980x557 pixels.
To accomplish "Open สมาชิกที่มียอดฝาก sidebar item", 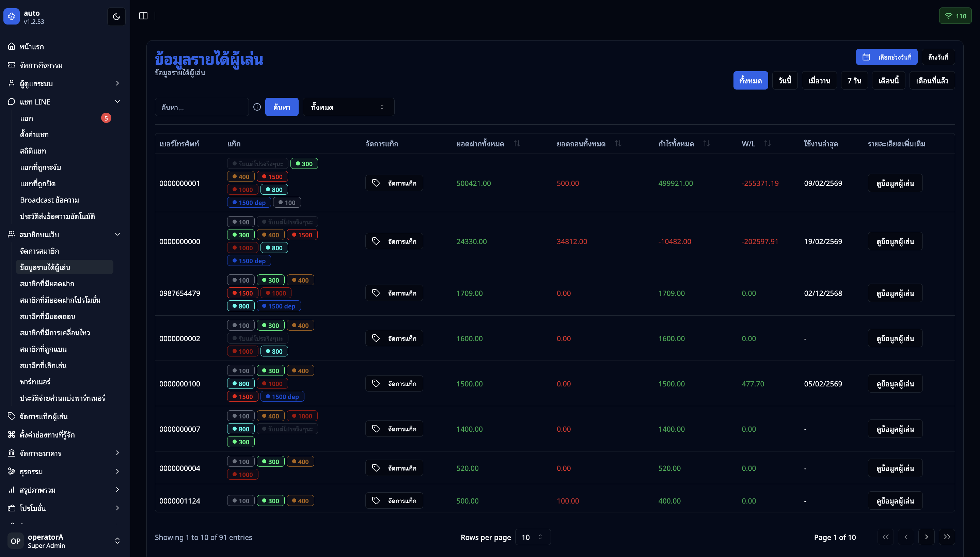I will click(x=47, y=284).
